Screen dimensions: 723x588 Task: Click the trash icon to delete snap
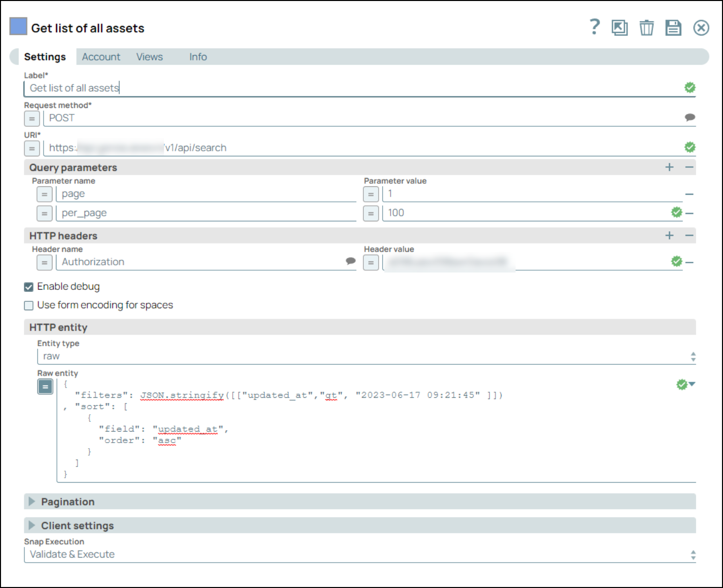click(647, 27)
